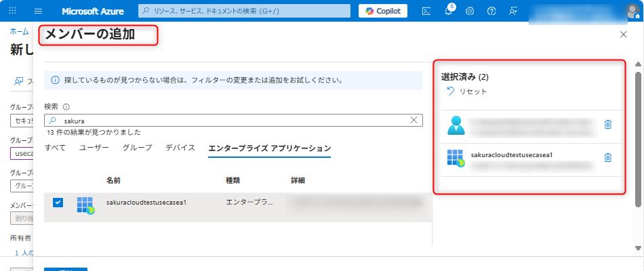The image size is (644, 271).
Task: Open portal settings gear
Action: (x=470, y=11)
